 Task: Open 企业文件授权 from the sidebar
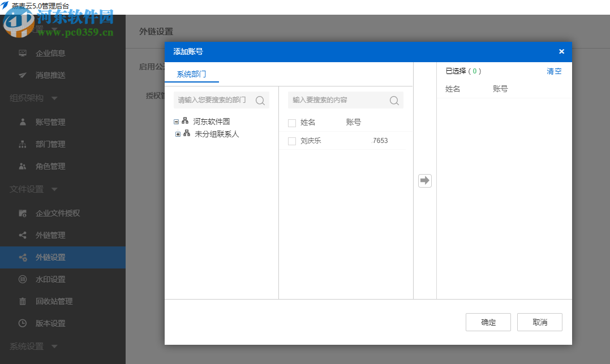point(22,213)
